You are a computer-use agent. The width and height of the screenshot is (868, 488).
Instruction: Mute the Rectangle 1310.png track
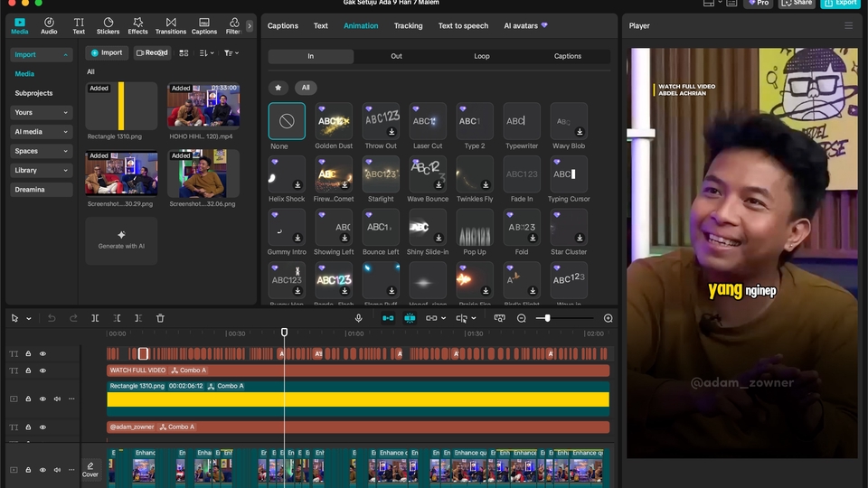57,399
